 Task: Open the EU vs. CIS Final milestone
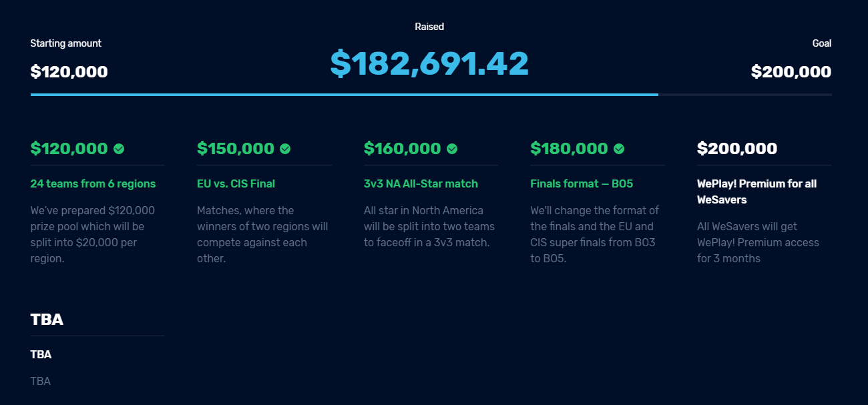click(236, 183)
